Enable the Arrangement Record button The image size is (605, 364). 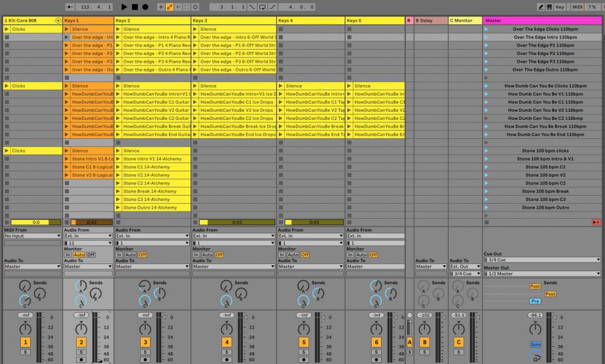pyautogui.click(x=145, y=7)
